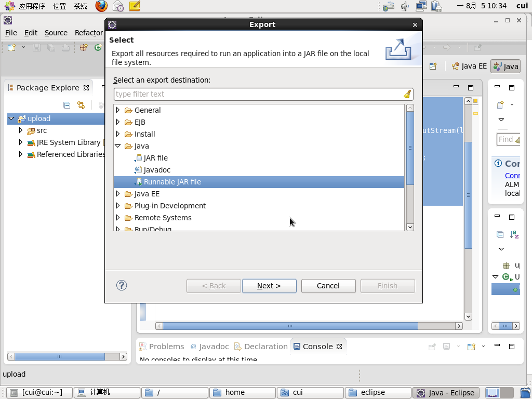The width and height of the screenshot is (532, 399).
Task: Click the Next button
Action: [x=269, y=286]
